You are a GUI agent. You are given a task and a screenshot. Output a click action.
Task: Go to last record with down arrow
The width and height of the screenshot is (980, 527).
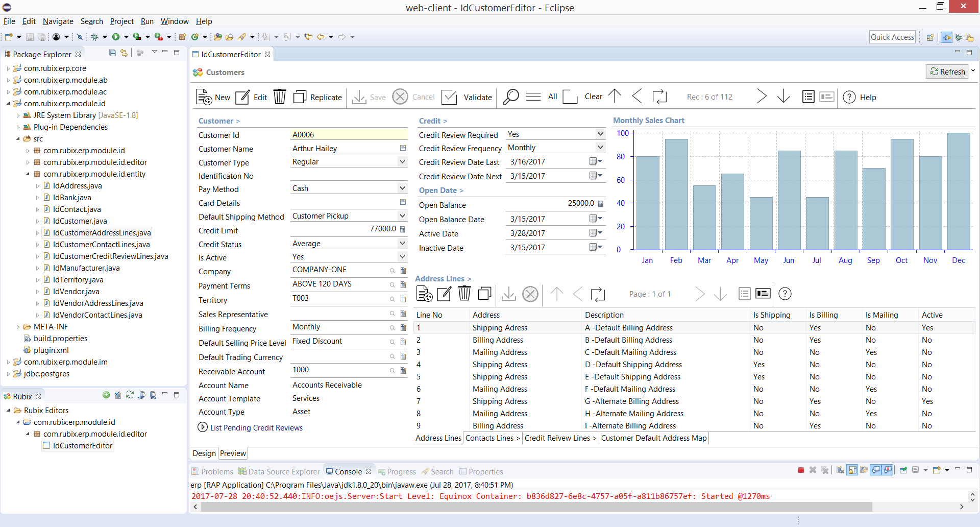[784, 96]
